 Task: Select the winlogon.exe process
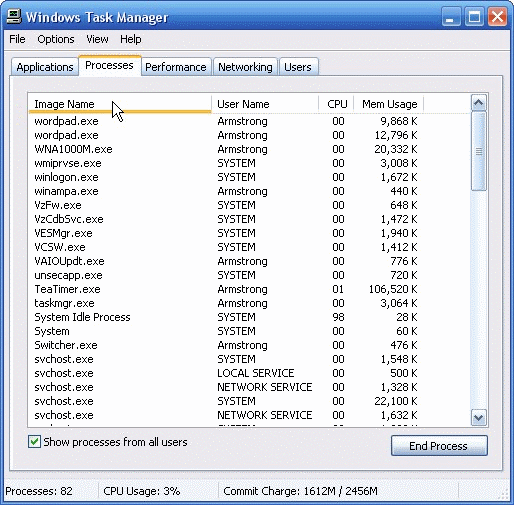(x=250, y=177)
